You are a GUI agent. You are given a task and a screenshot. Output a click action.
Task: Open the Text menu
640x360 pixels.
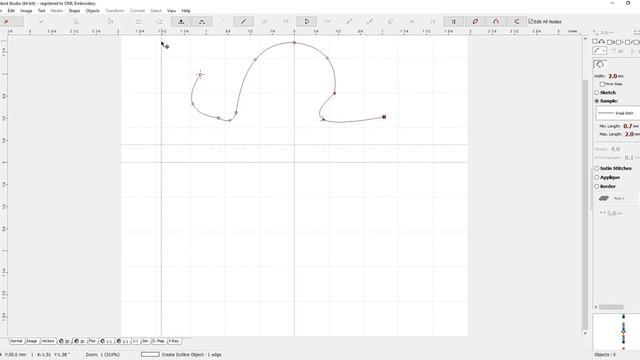(42, 11)
